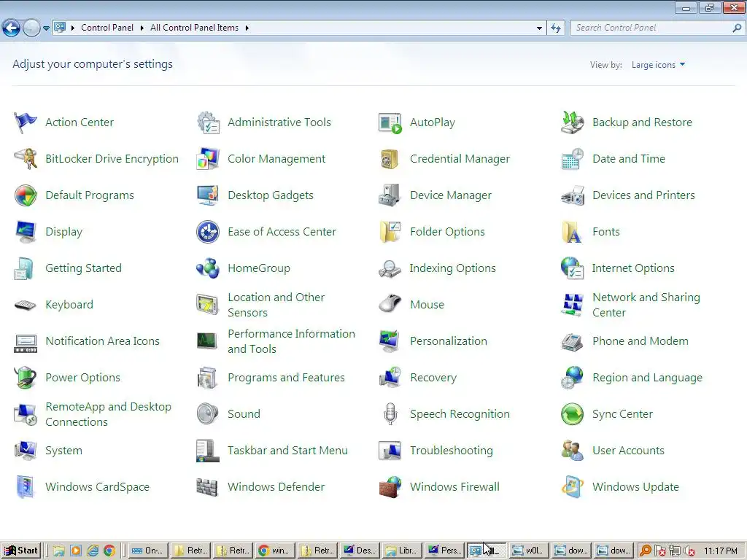Viewport: 747px width, 560px height.
Task: Open the Color Management icon
Action: coord(208,159)
